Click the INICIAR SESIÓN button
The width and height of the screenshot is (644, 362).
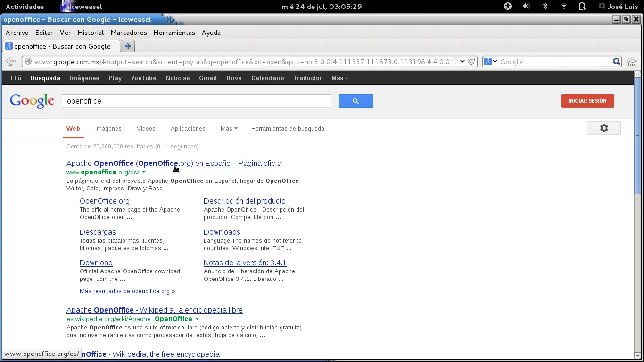tap(587, 101)
